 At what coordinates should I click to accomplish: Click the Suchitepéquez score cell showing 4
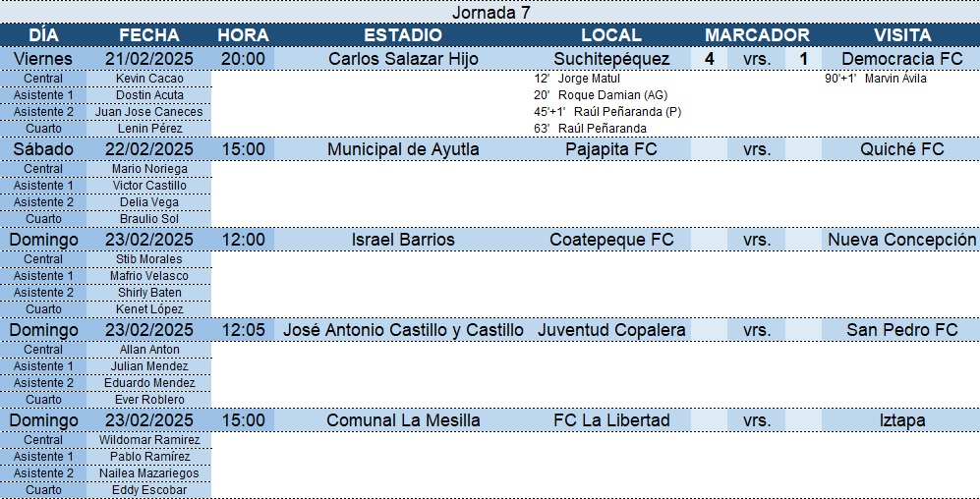tap(710, 59)
